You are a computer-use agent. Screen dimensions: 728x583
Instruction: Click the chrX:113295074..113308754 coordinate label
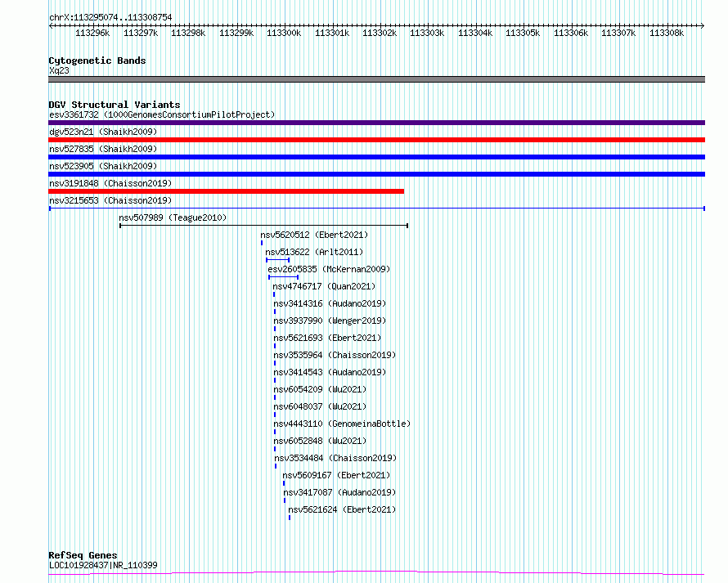click(110, 17)
